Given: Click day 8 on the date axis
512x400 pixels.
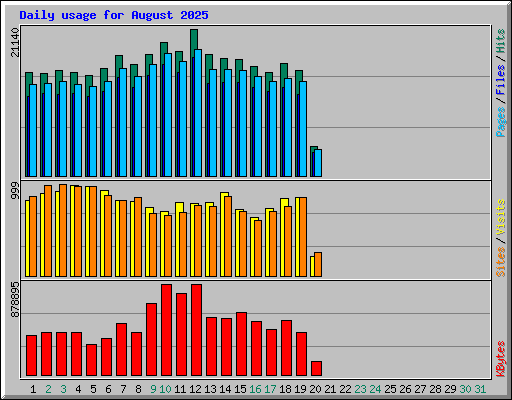Looking at the screenshot, I should pyautogui.click(x=138, y=389).
